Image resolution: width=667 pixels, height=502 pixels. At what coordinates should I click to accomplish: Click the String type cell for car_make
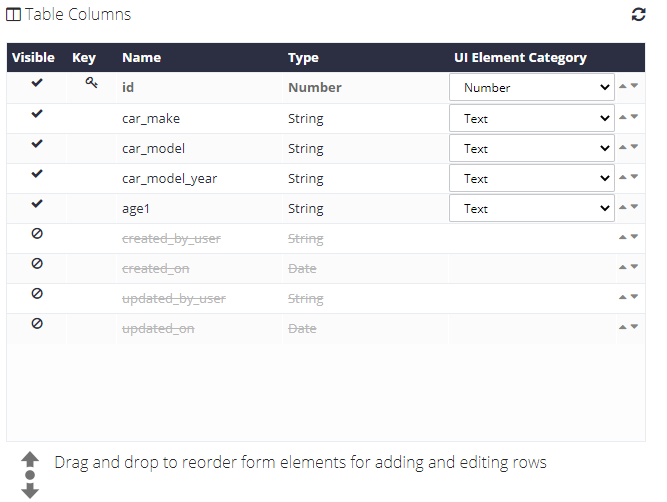(305, 119)
